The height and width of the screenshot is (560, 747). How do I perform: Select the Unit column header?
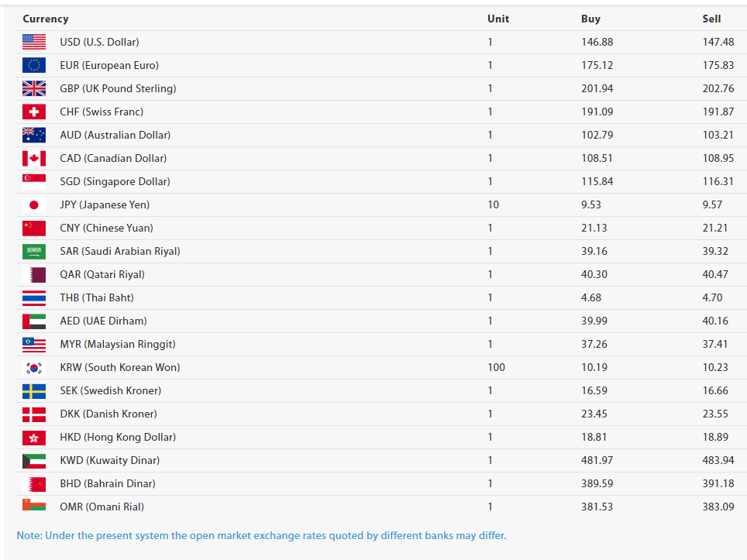point(498,19)
